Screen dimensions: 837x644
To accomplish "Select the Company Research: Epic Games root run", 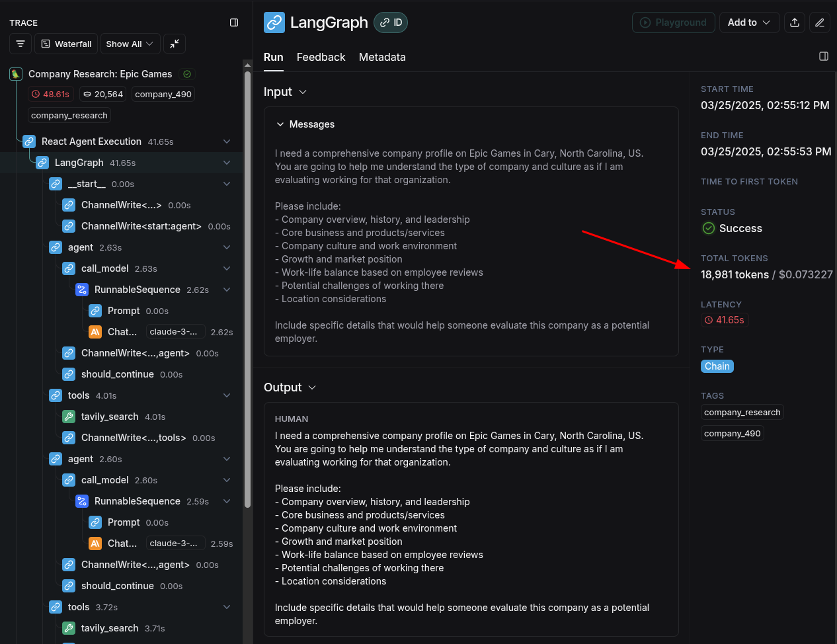I will point(100,74).
